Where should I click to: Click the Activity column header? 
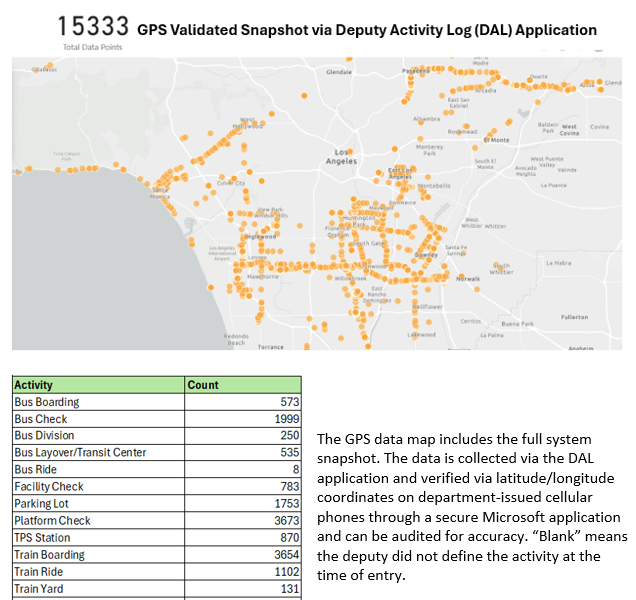click(x=34, y=385)
